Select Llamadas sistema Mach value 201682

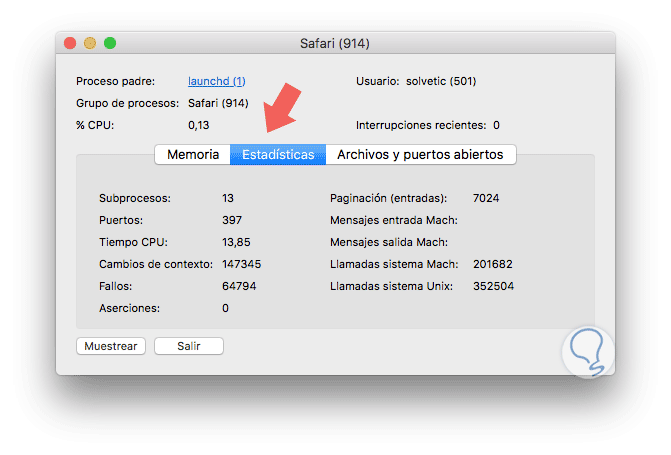[493, 264]
